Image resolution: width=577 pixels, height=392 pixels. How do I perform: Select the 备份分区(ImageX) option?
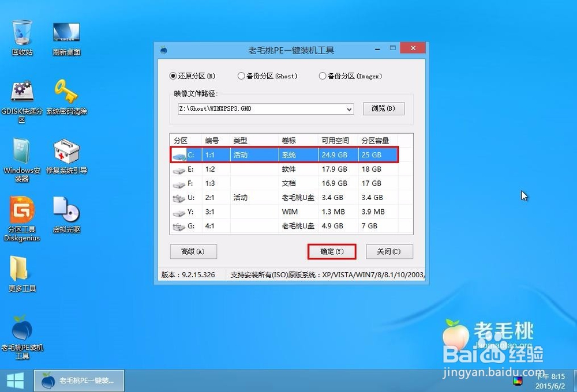click(323, 76)
